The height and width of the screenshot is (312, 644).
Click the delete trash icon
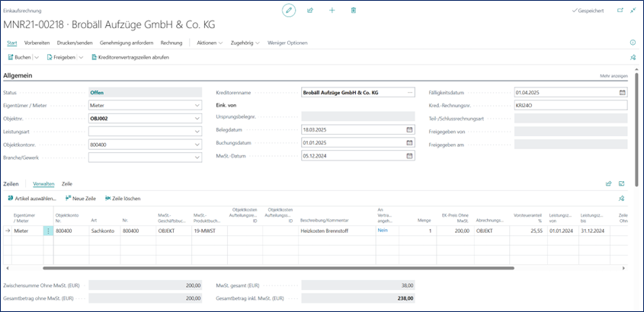coord(354,11)
